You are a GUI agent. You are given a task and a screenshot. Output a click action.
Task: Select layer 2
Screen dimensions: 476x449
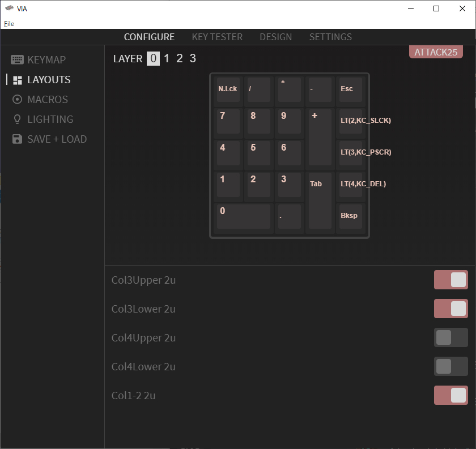(x=180, y=58)
